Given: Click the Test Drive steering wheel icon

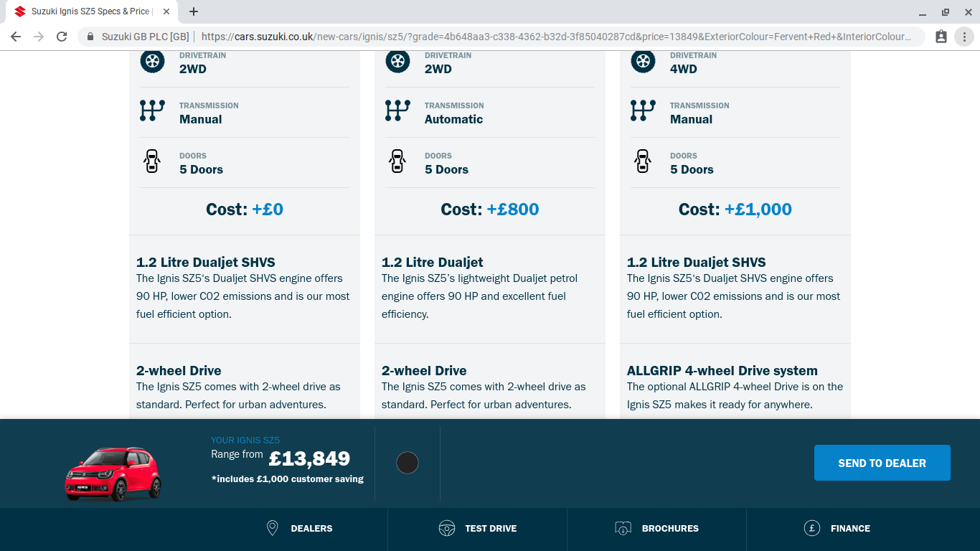Looking at the screenshot, I should tap(447, 528).
